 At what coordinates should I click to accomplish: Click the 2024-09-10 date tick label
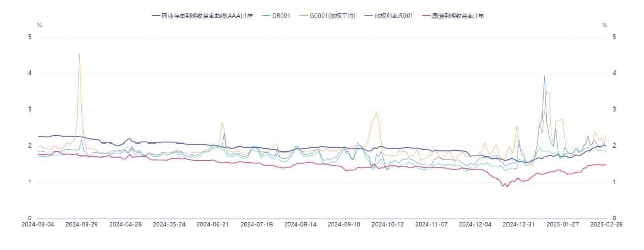coord(344,224)
